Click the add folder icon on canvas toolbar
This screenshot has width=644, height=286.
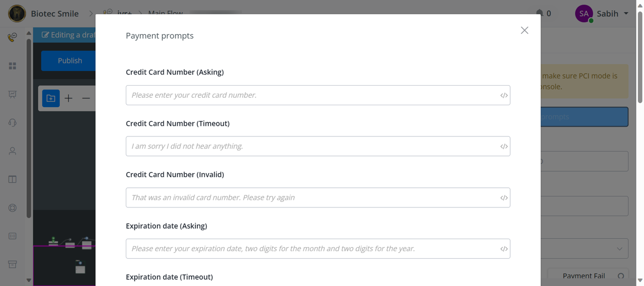click(x=51, y=98)
